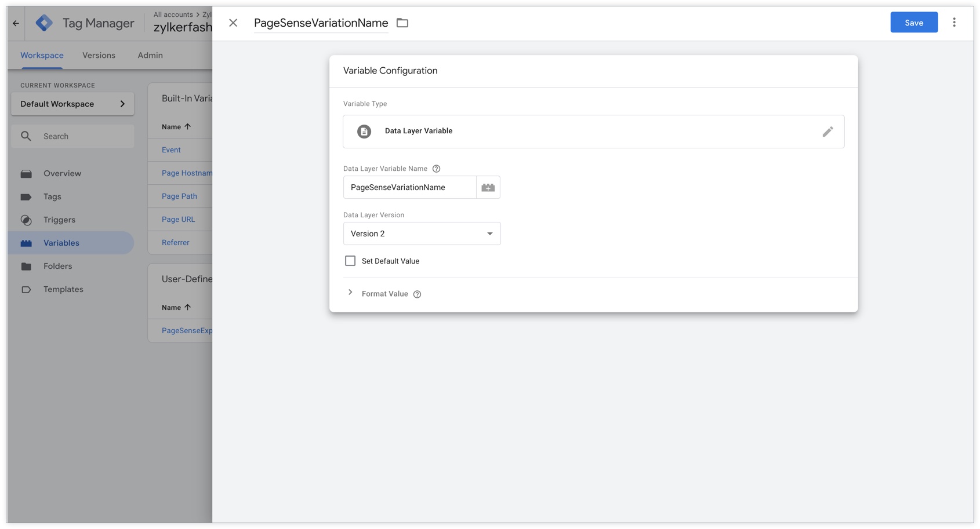
Task: Click the help icon next to Format Value
Action: coord(417,294)
